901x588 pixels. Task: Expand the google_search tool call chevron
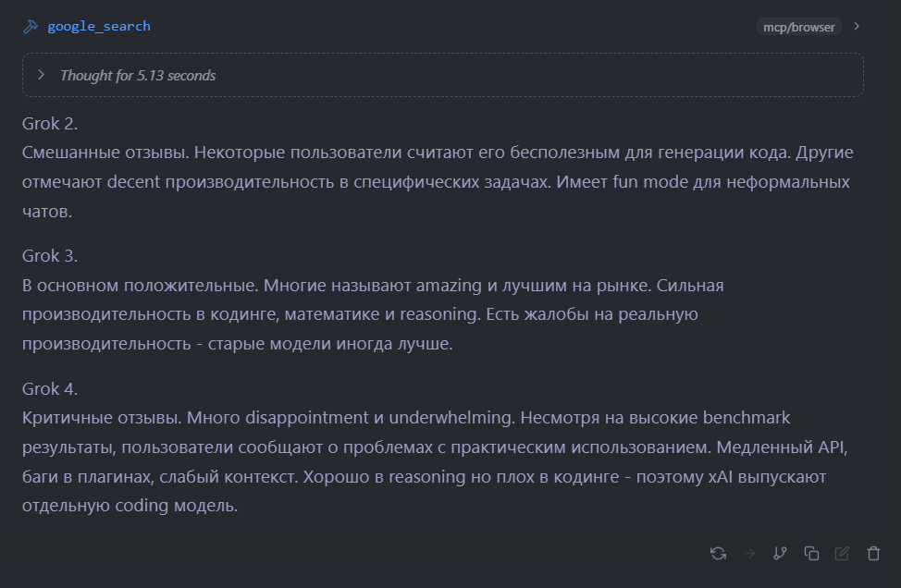pos(857,27)
